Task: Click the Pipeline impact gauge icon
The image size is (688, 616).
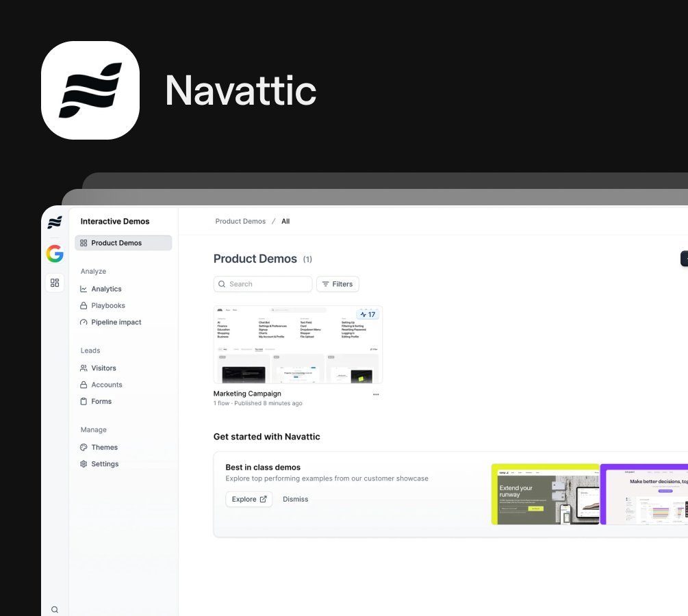Action: [x=84, y=322]
